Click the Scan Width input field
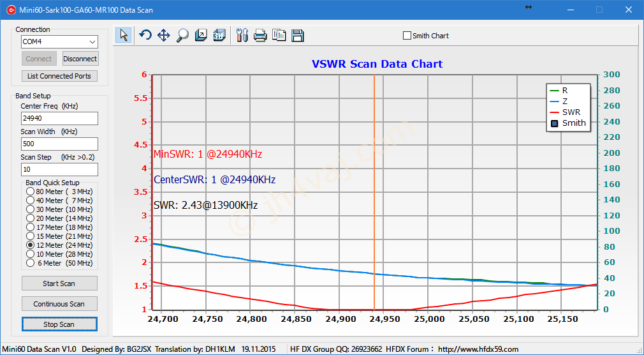Image resolution: width=644 pixels, height=355 pixels. click(59, 144)
